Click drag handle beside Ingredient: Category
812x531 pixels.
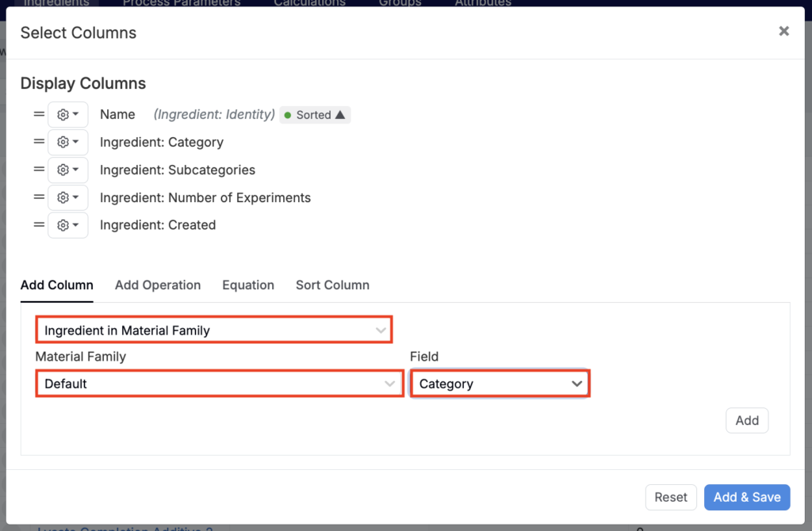click(x=39, y=143)
